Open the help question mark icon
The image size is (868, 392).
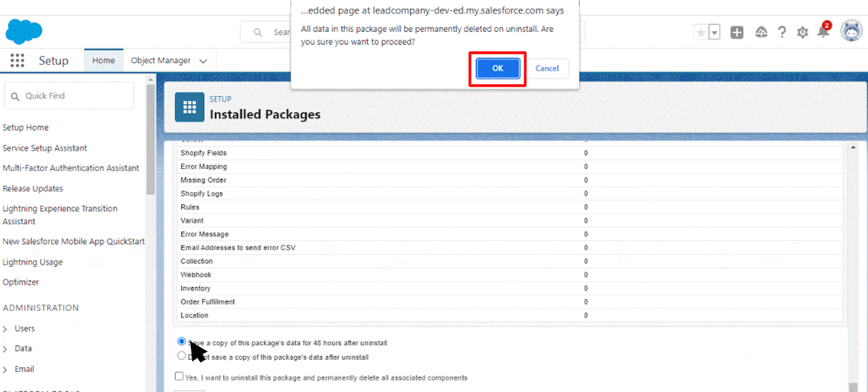[782, 32]
